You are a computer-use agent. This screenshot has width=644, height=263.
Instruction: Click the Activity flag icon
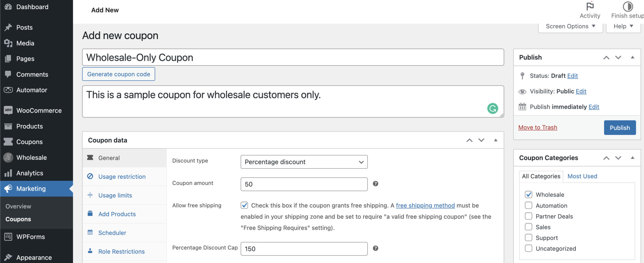click(590, 6)
